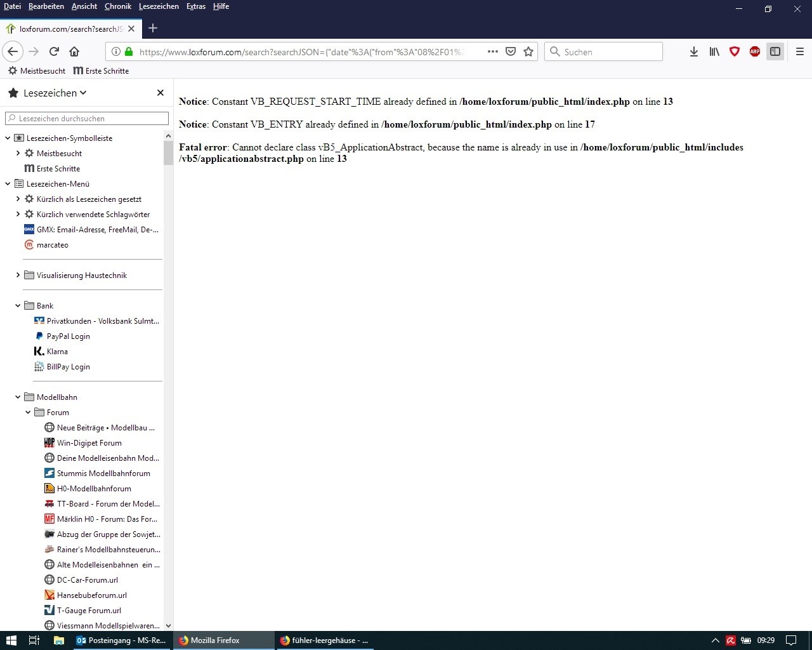Collapse the Forum subfolder

coord(28,412)
